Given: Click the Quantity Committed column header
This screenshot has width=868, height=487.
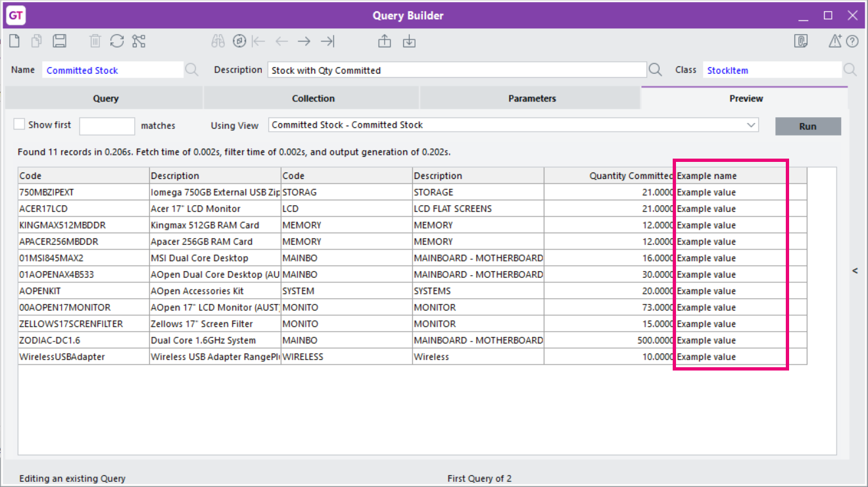Looking at the screenshot, I should click(x=610, y=176).
